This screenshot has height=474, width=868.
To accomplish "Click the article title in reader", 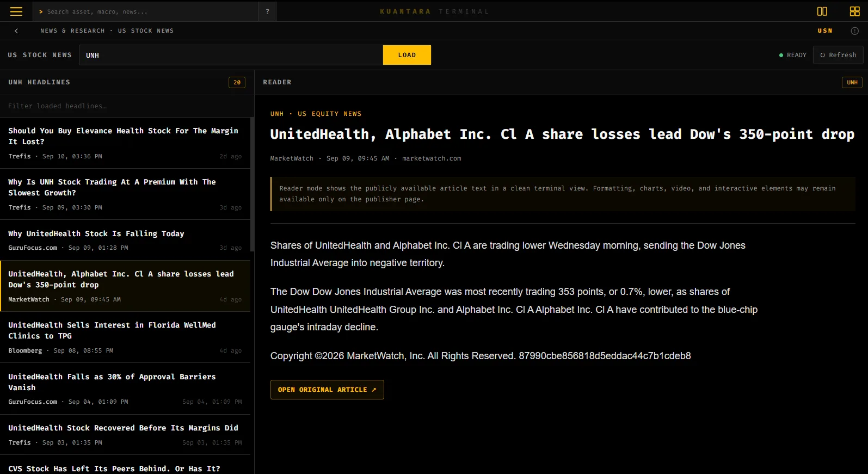I will tap(562, 134).
